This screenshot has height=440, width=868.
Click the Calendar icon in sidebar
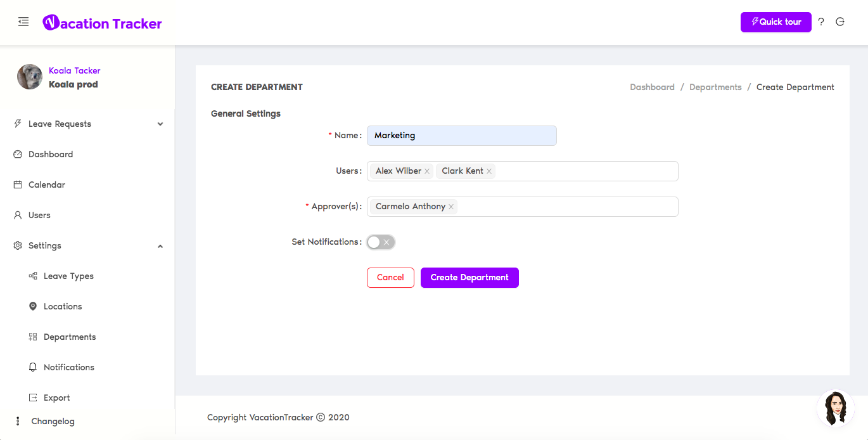[18, 184]
